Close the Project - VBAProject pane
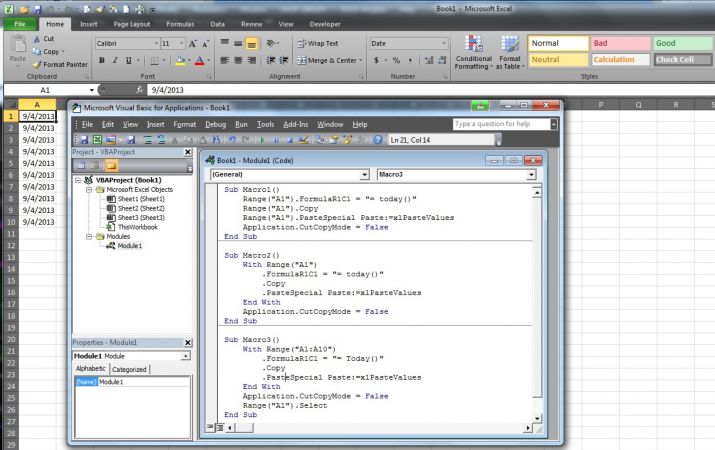The image size is (715, 450). 187,152
